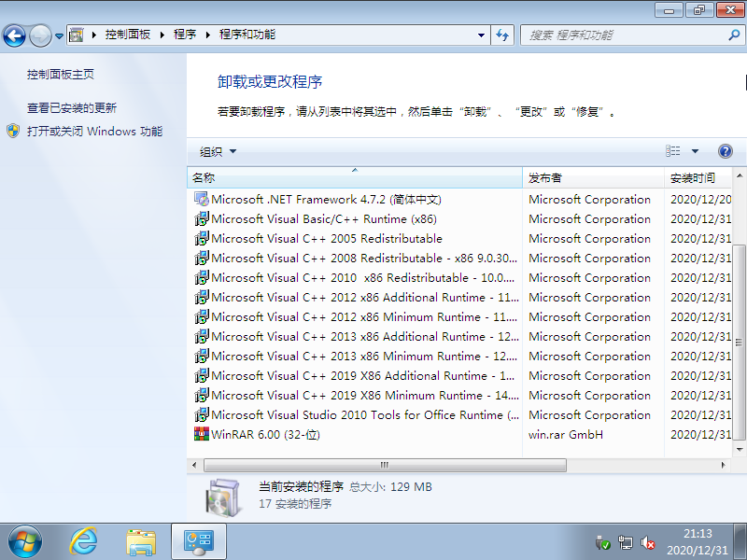747x560 pixels.
Task: Click the WinRAR books icon
Action: [x=202, y=434]
